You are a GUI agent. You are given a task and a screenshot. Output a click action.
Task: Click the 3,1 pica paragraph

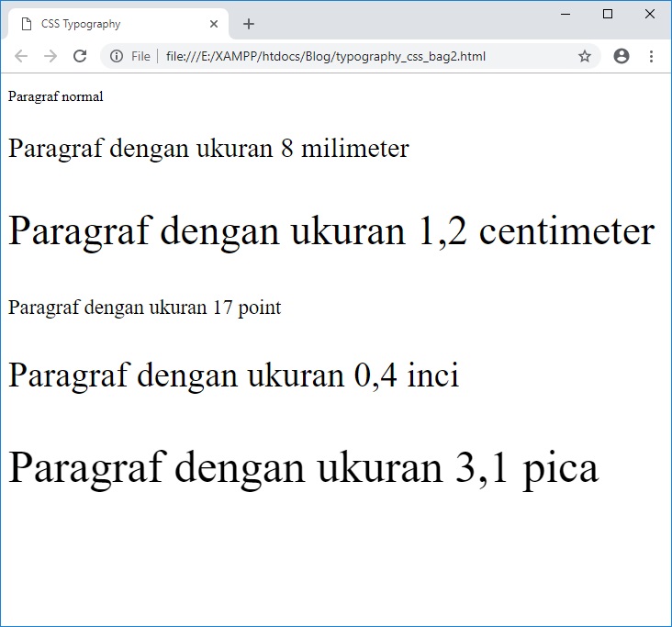[303, 467]
